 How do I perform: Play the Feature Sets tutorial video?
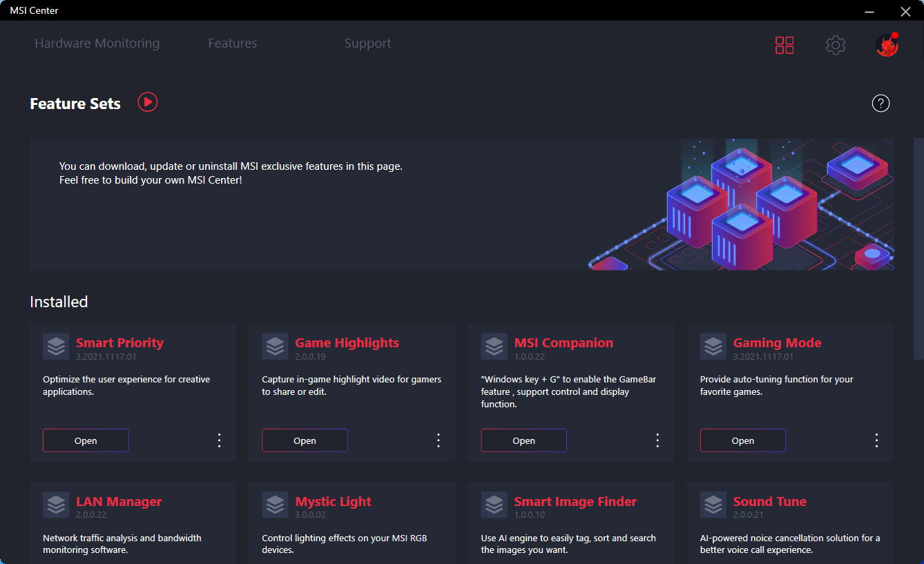point(148,102)
